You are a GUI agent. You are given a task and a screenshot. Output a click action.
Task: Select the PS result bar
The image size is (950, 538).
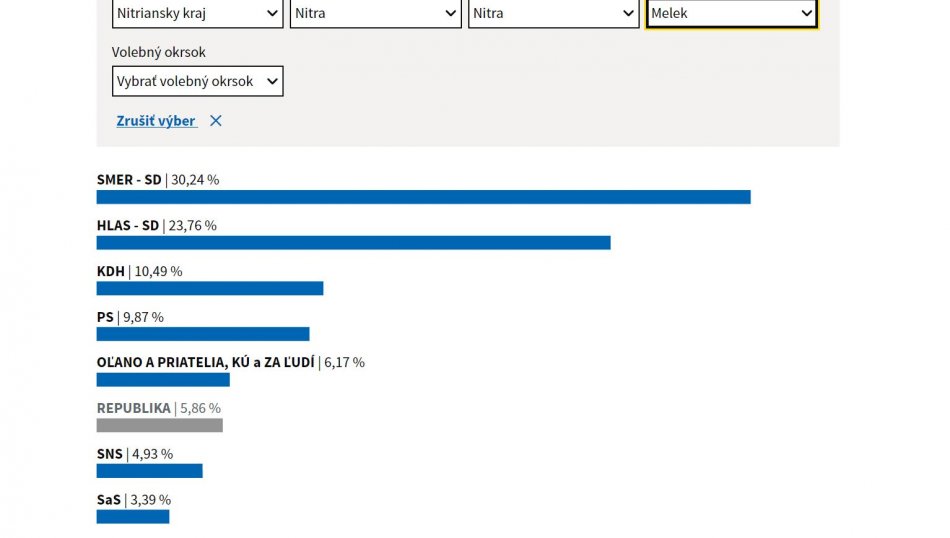coord(203,334)
